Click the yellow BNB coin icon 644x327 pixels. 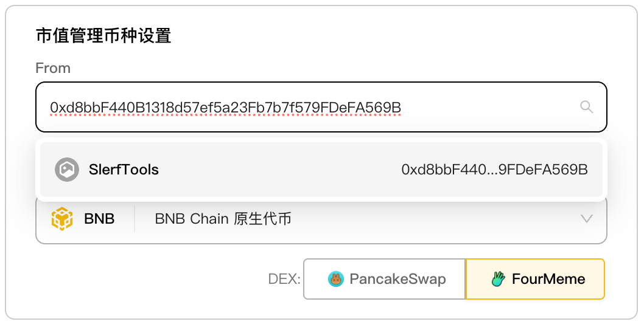click(61, 219)
